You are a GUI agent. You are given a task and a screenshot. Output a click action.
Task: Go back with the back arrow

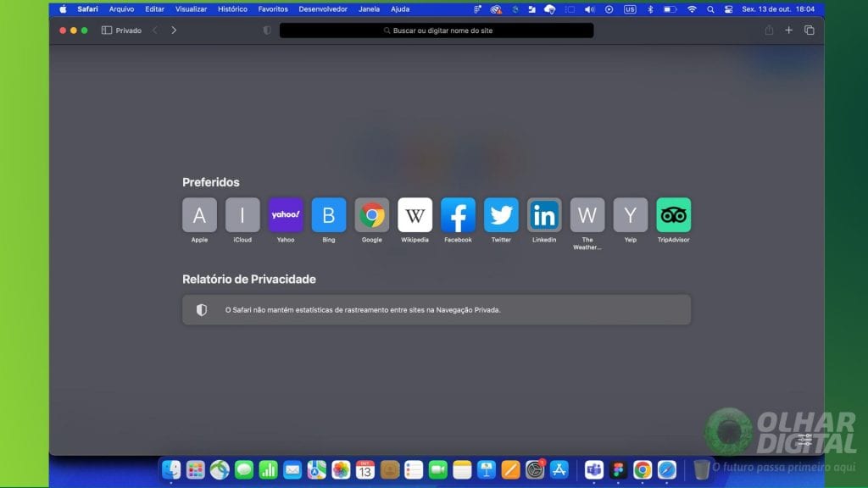pyautogui.click(x=155, y=30)
